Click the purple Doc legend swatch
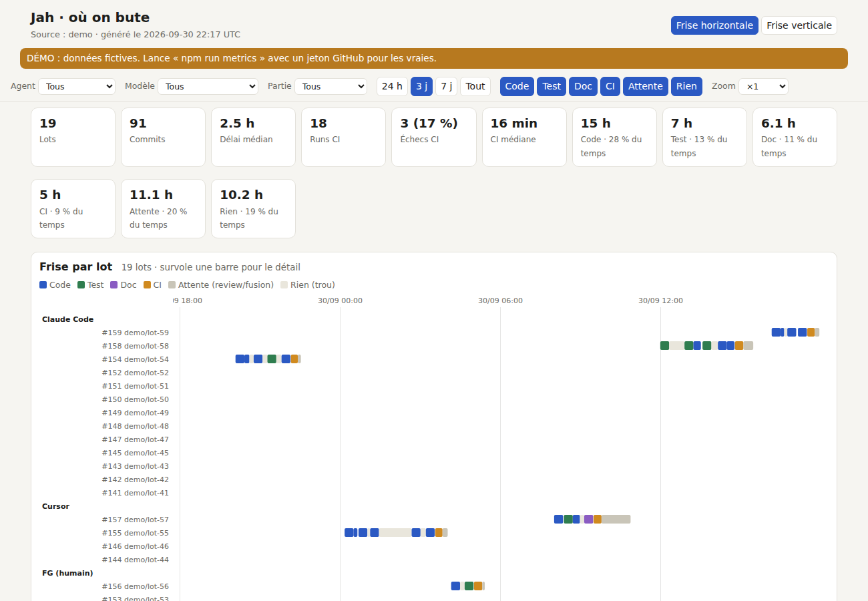Screen dimensions: 868x601 click(114, 284)
